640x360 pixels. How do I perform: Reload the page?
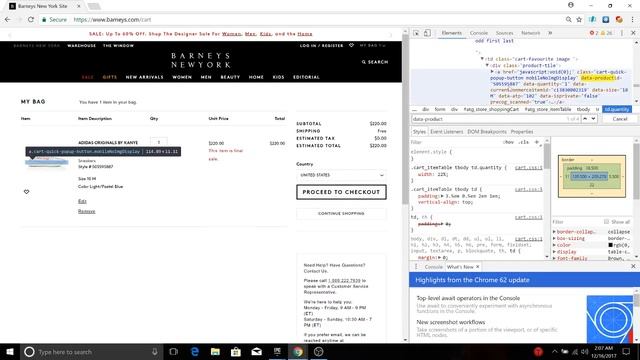[31, 19]
